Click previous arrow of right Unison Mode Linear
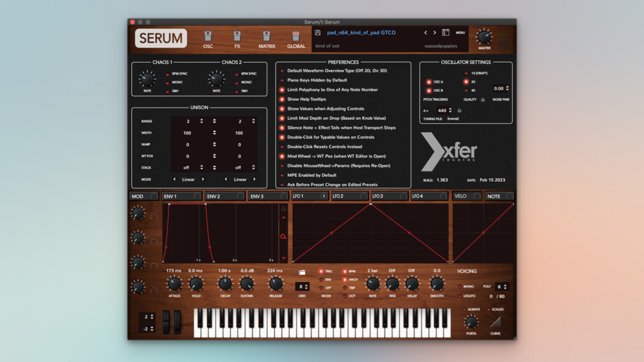 pos(226,179)
